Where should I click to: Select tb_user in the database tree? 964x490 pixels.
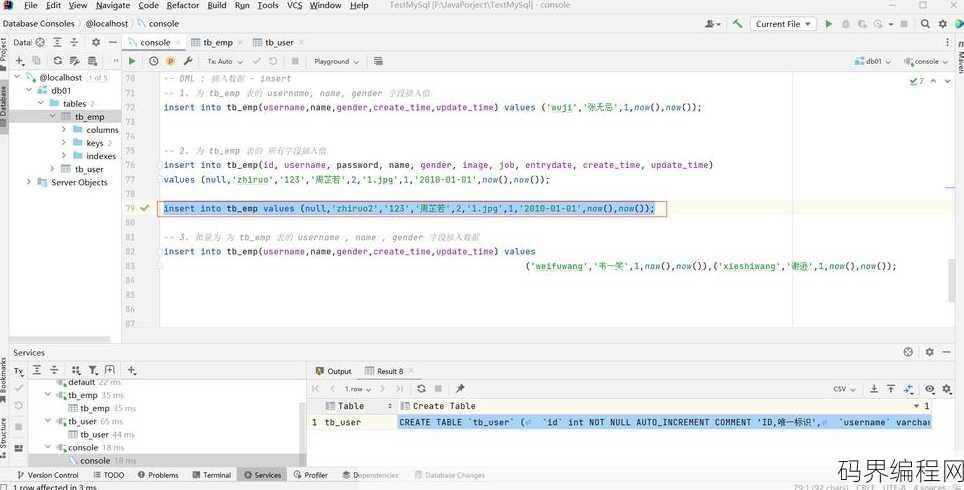click(89, 169)
